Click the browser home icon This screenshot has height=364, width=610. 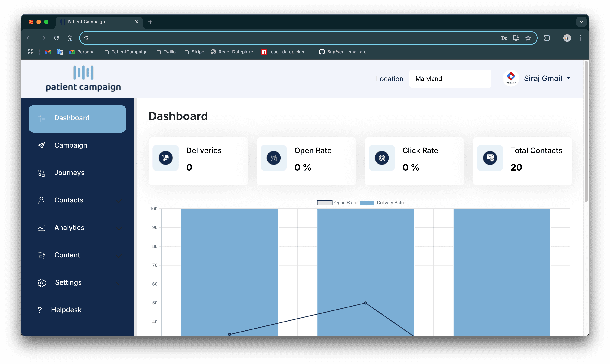[x=70, y=38]
